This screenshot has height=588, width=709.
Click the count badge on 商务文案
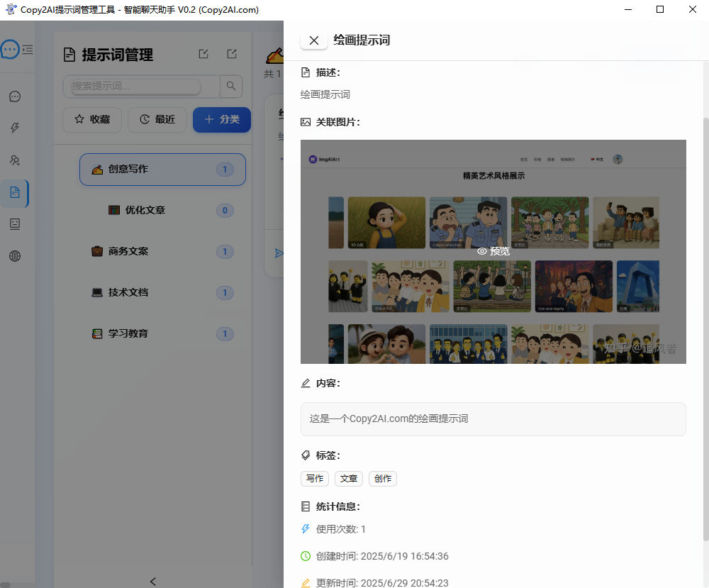(225, 252)
